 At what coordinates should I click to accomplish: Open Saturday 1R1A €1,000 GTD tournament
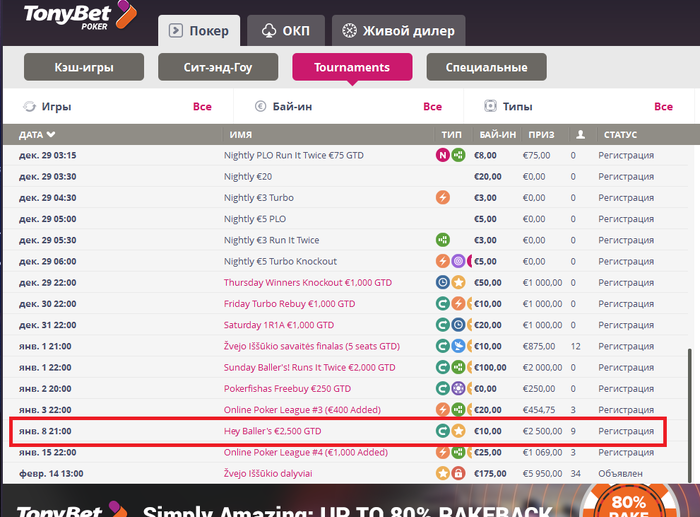click(279, 325)
